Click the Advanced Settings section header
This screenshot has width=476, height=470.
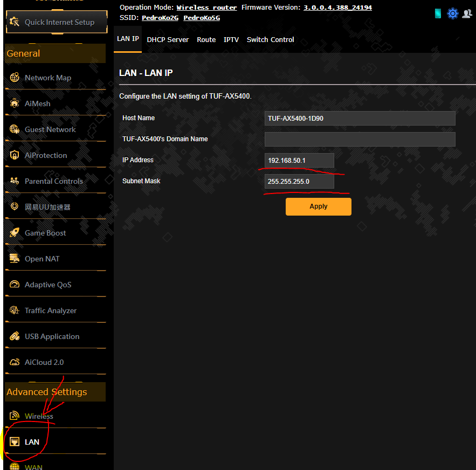(x=55, y=392)
